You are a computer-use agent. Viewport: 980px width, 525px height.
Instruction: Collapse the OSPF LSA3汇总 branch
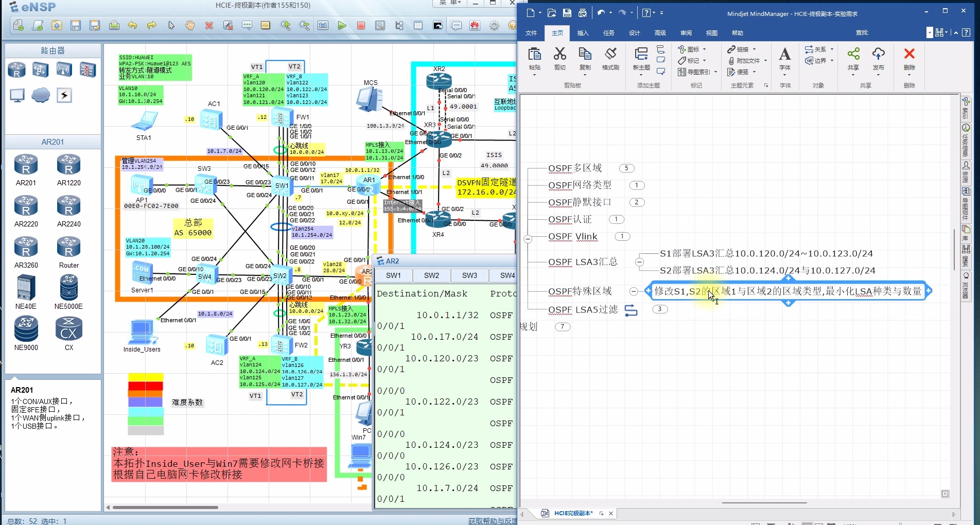639,262
